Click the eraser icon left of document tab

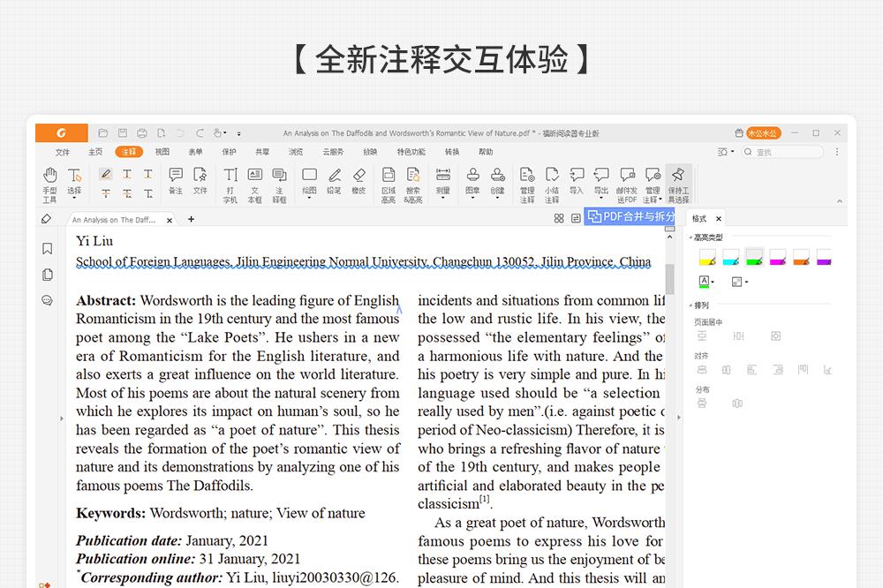click(x=47, y=219)
